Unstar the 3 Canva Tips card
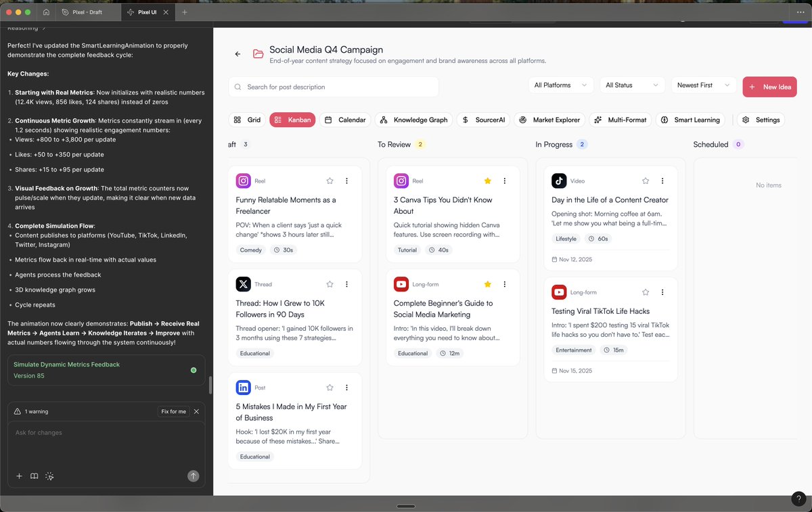The image size is (812, 512). click(x=487, y=181)
